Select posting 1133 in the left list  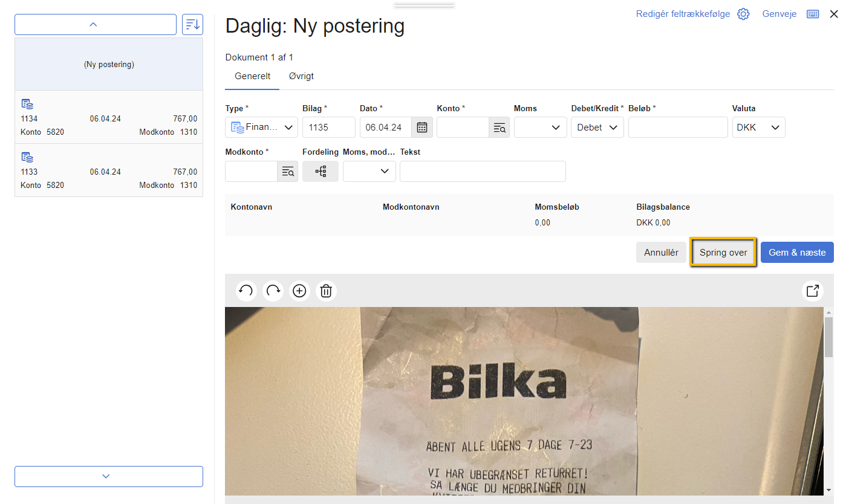pyautogui.click(x=109, y=171)
